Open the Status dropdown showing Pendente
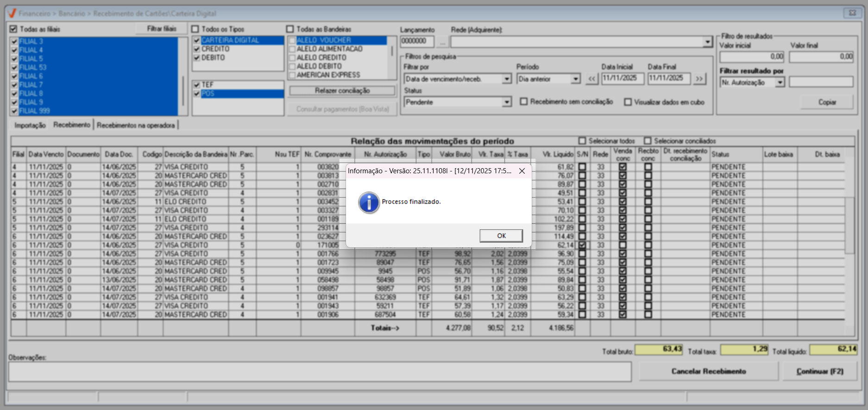 [x=507, y=102]
